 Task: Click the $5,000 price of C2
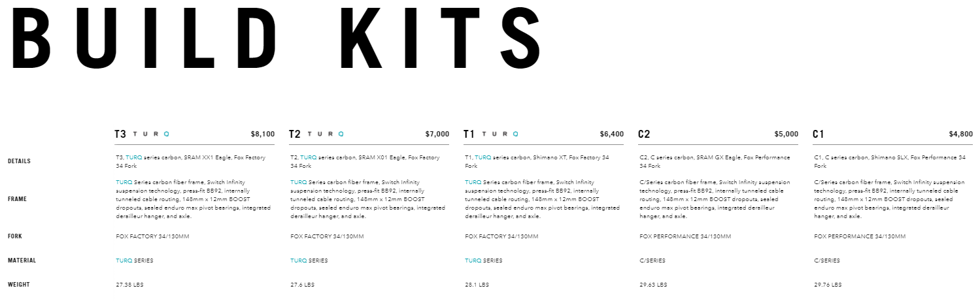point(786,134)
